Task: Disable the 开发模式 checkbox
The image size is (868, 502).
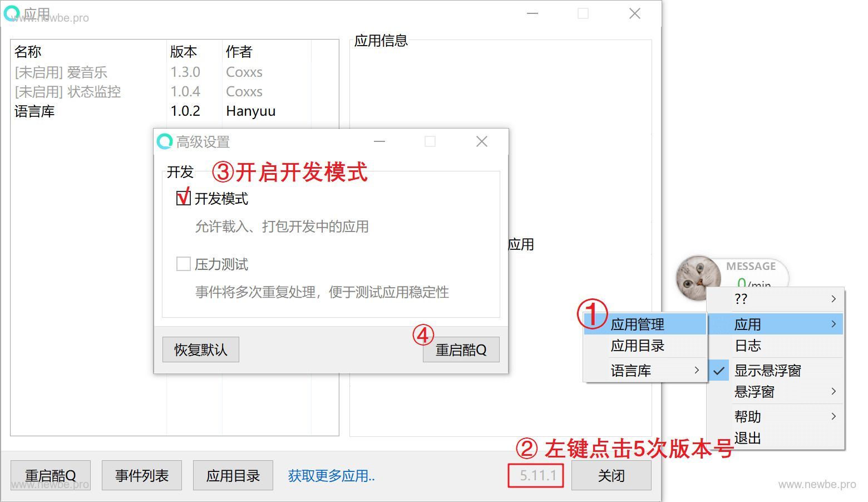Action: 183,198
